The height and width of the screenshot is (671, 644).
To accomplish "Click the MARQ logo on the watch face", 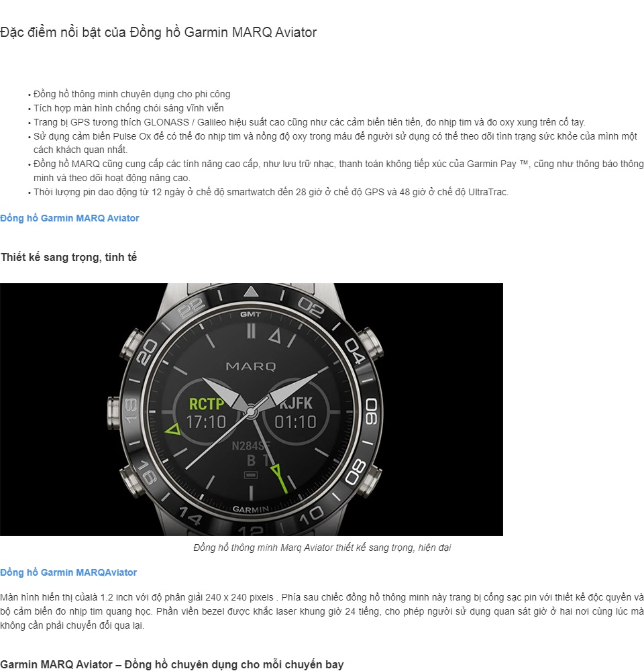I will [x=251, y=366].
